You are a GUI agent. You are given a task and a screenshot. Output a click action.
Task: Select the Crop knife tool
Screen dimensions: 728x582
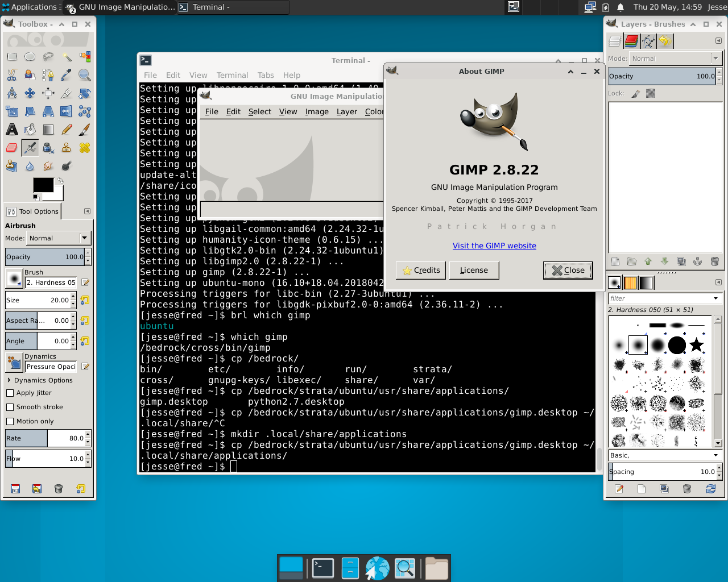click(67, 93)
